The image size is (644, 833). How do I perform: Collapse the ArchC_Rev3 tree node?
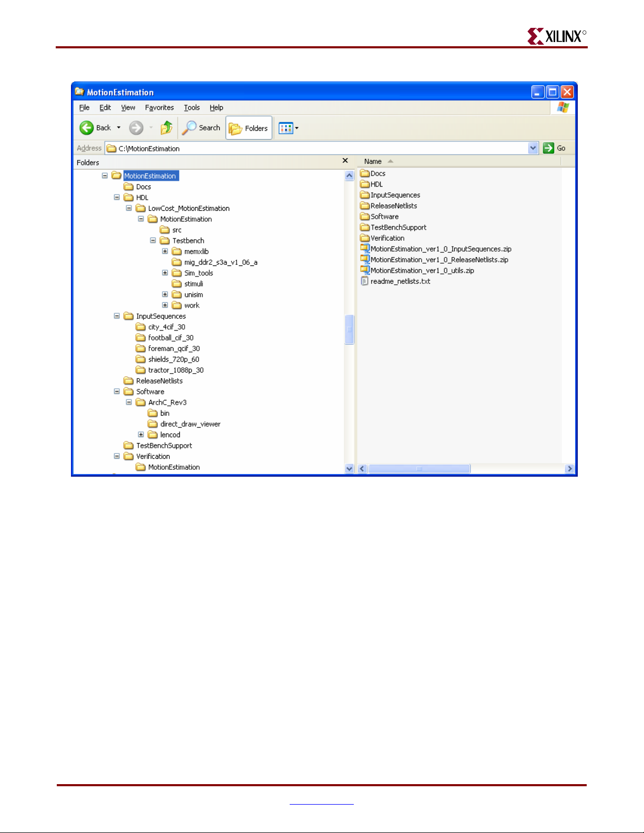pos(129,402)
